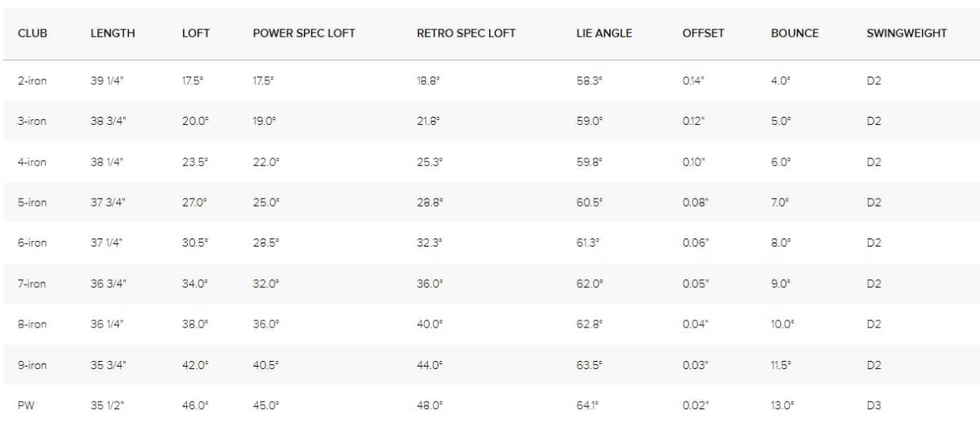Click the CLUB column header
Screen dimensions: 980x423
click(33, 33)
